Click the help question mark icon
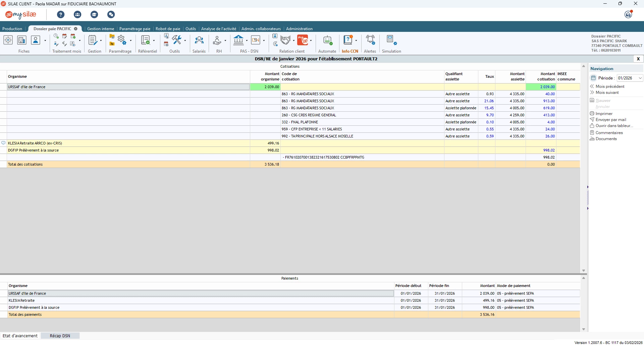The height and width of the screenshot is (346, 644). 61,14
